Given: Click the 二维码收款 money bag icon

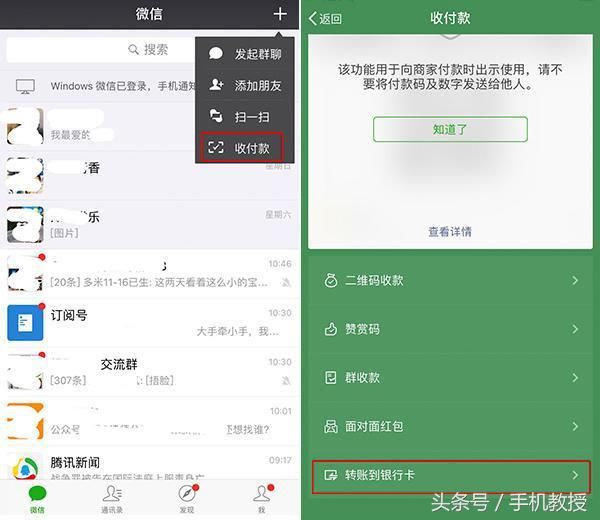Looking at the screenshot, I should [x=331, y=280].
